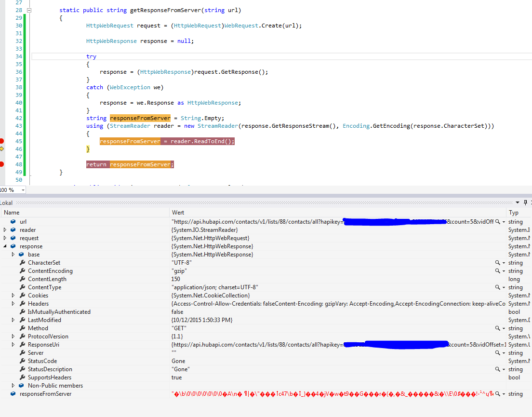Open visualizer dropdown arrow for CharacterSet row
Viewport: 532px width, 417px height.
point(504,263)
